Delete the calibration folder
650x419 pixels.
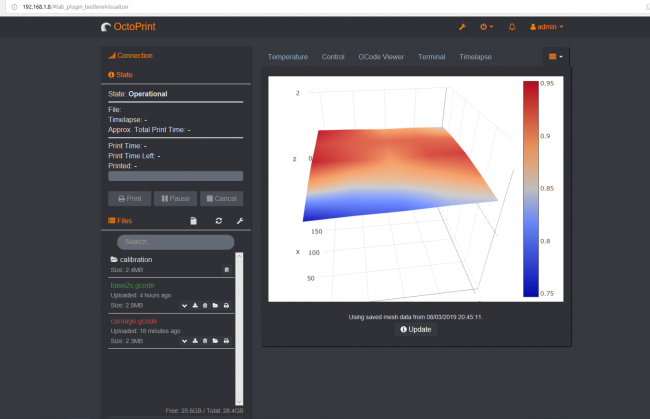[227, 270]
